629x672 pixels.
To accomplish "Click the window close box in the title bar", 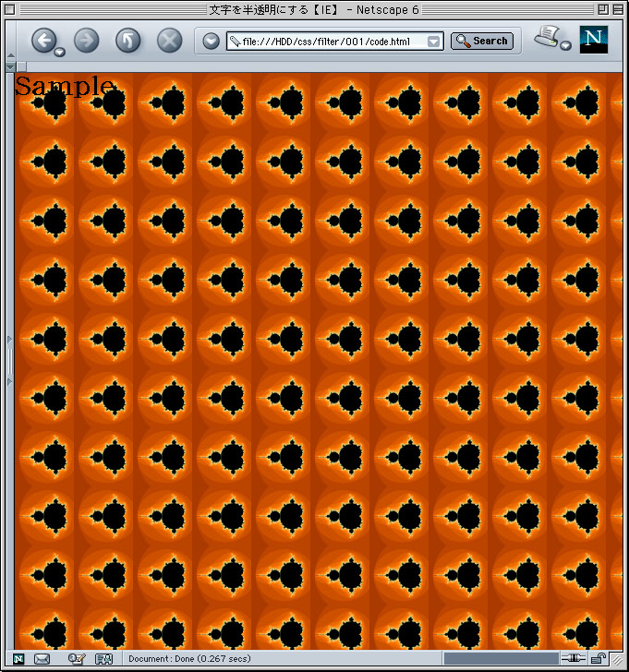I will [10, 9].
